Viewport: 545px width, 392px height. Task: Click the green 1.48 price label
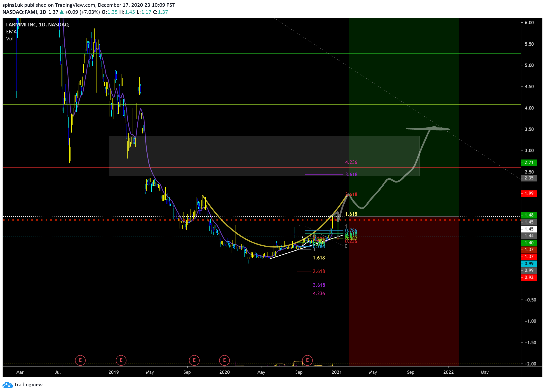pos(529,215)
